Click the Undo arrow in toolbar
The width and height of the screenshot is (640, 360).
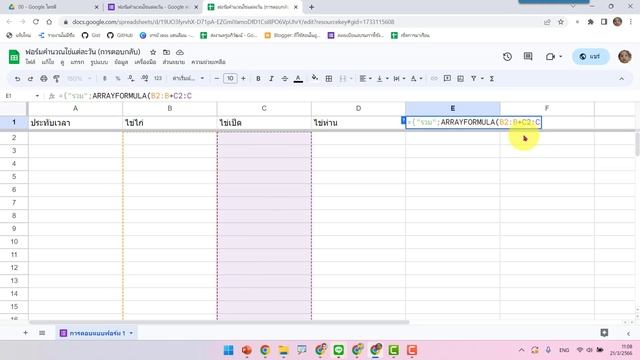click(17, 78)
